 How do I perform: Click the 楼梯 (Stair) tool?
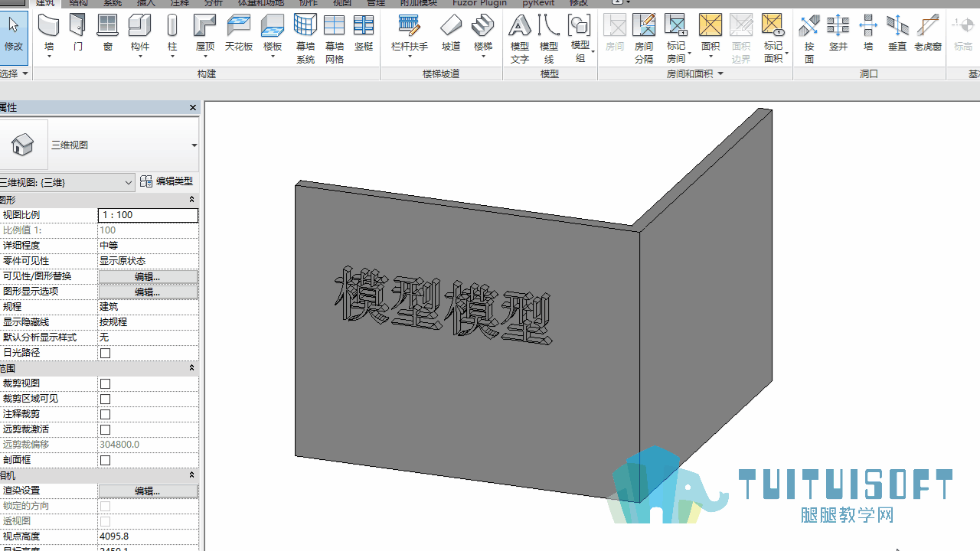(x=483, y=37)
